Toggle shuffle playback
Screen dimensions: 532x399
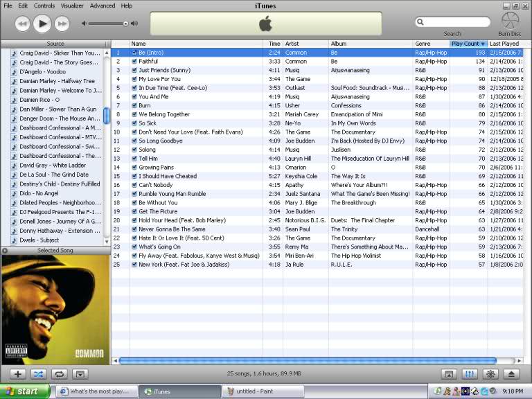(38, 374)
